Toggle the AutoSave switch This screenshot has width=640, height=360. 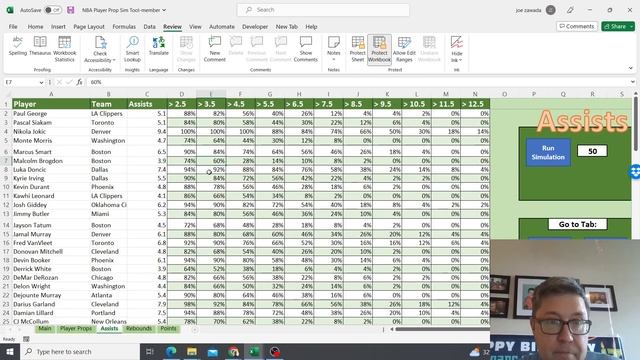point(52,10)
